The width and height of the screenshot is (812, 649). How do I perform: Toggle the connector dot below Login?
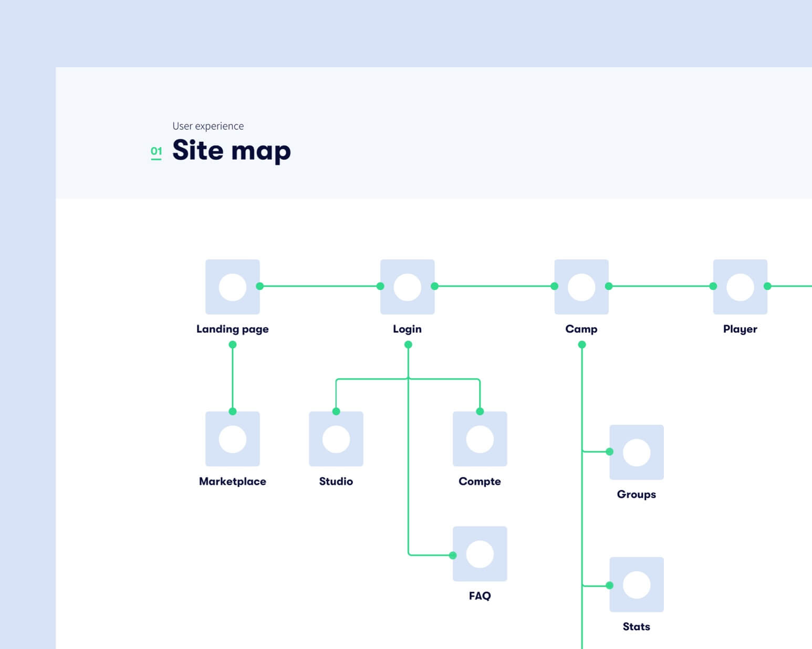click(x=408, y=344)
